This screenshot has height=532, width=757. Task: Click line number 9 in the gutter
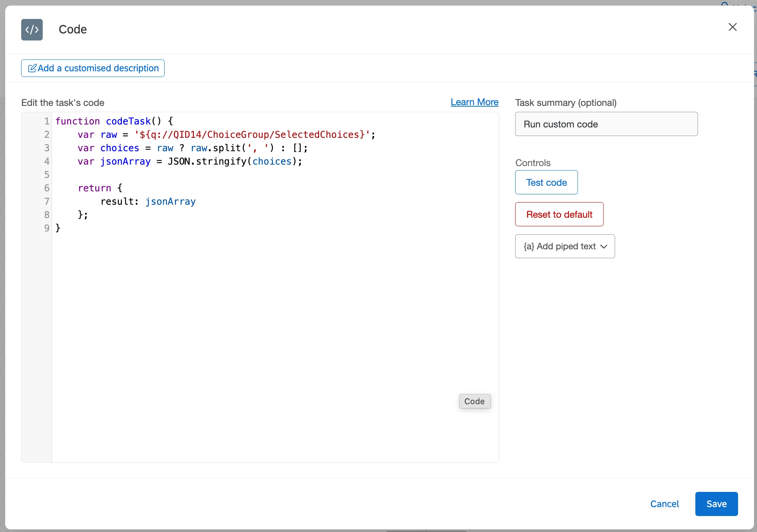point(47,228)
